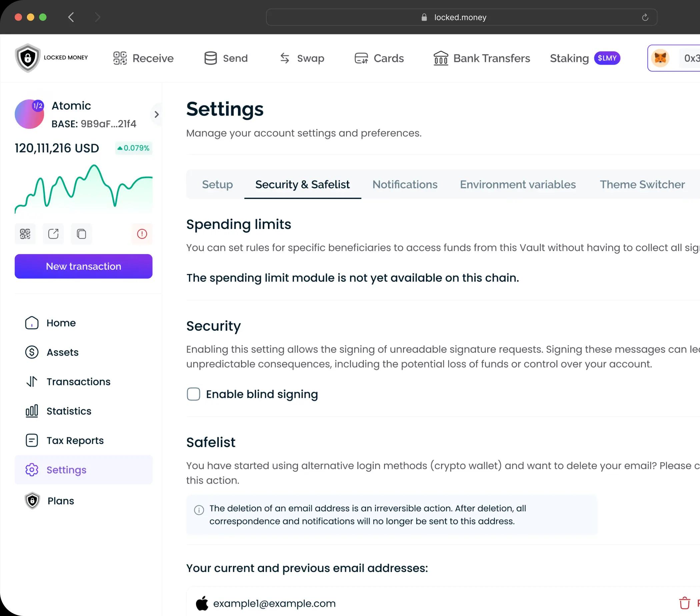Show the wallet QR code
This screenshot has height=616, width=700.
(x=25, y=234)
